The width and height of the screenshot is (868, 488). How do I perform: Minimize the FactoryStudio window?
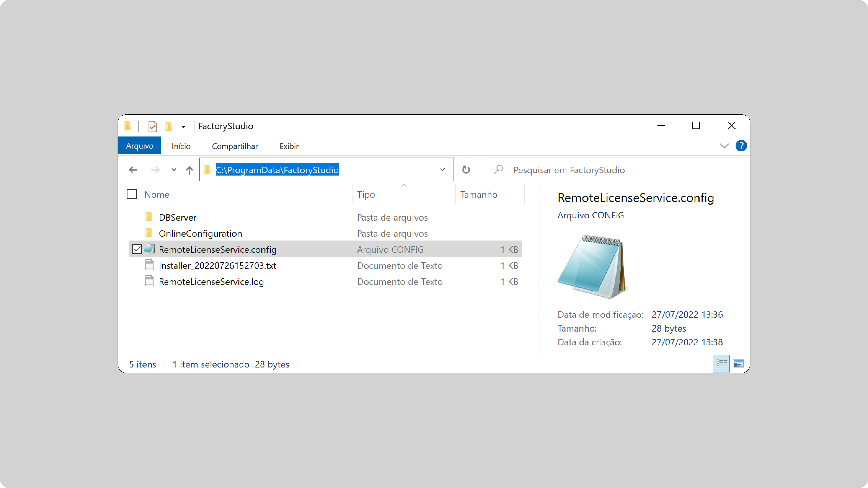pos(661,126)
